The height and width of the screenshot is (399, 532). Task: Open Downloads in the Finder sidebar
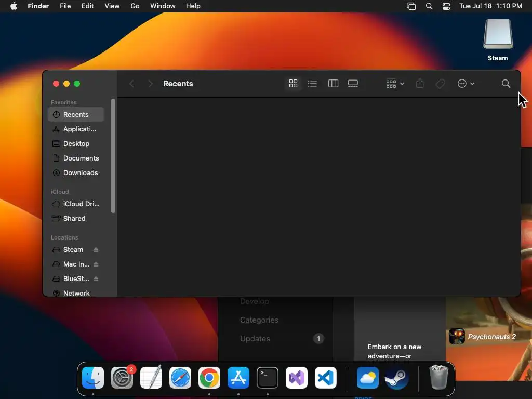click(x=76, y=172)
